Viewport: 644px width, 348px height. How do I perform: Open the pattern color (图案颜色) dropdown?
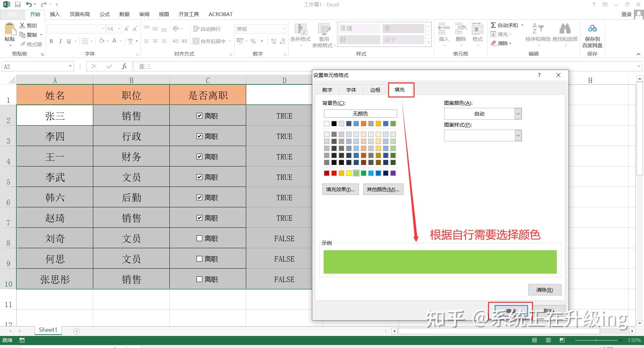[x=518, y=114]
